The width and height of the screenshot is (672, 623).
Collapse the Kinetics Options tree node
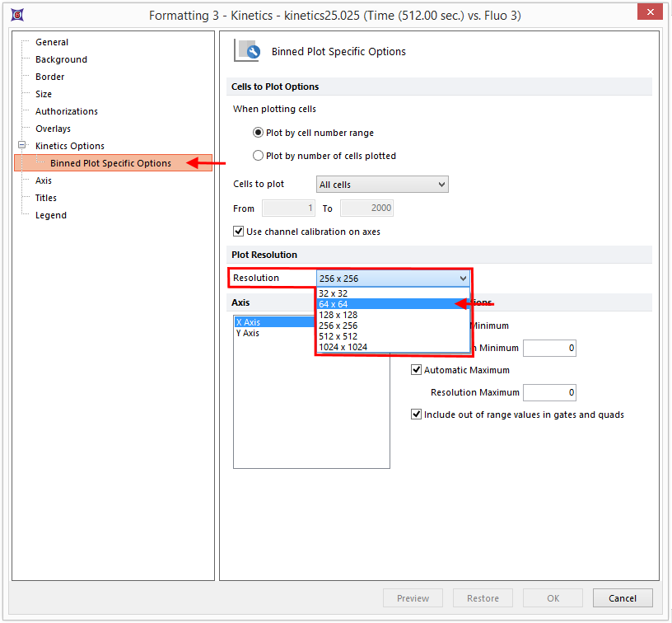pos(23,146)
